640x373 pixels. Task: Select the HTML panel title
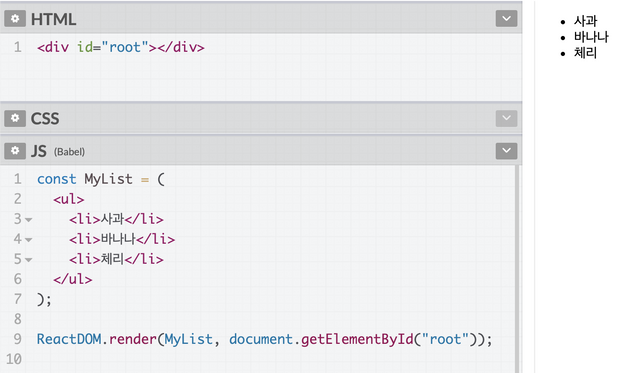point(53,19)
